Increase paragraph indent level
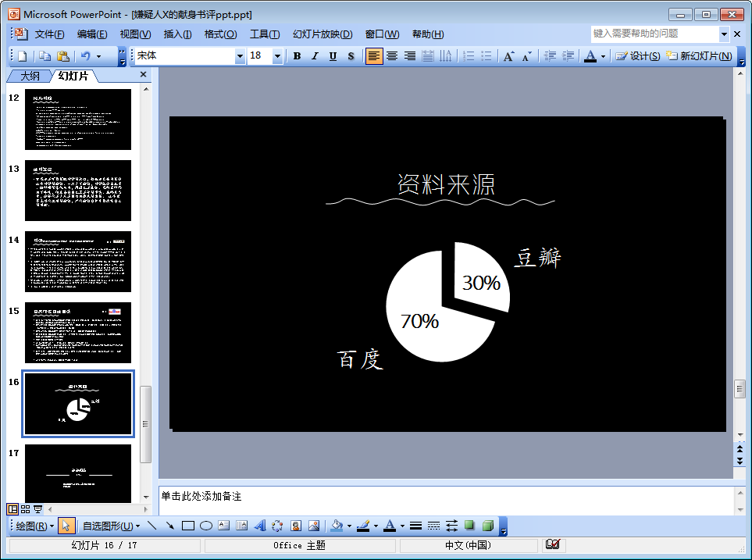 pyautogui.click(x=568, y=56)
